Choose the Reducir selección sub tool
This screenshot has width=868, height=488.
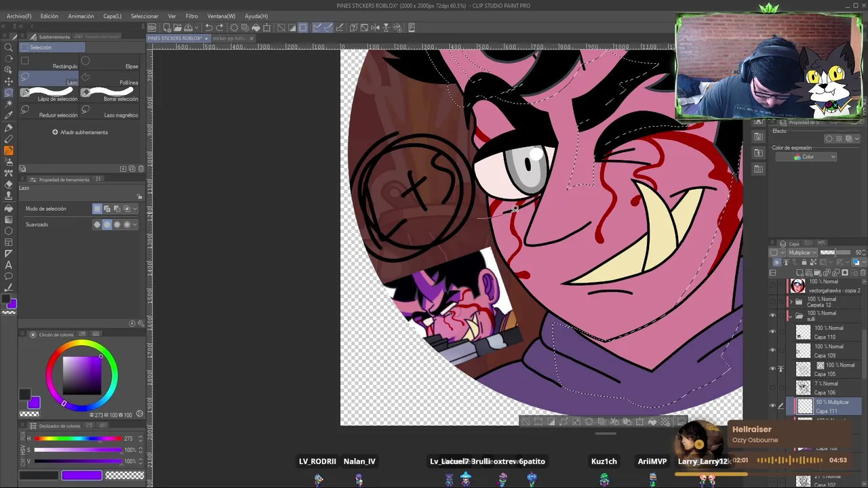(50, 112)
